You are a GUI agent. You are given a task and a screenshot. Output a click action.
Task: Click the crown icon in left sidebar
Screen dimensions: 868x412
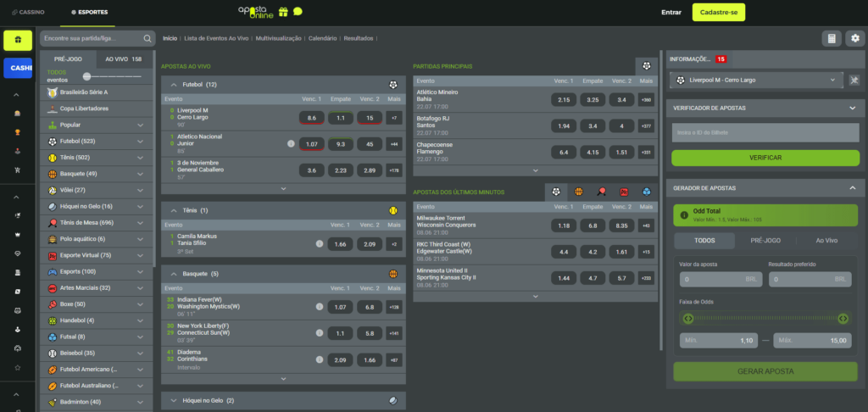pos(17,234)
